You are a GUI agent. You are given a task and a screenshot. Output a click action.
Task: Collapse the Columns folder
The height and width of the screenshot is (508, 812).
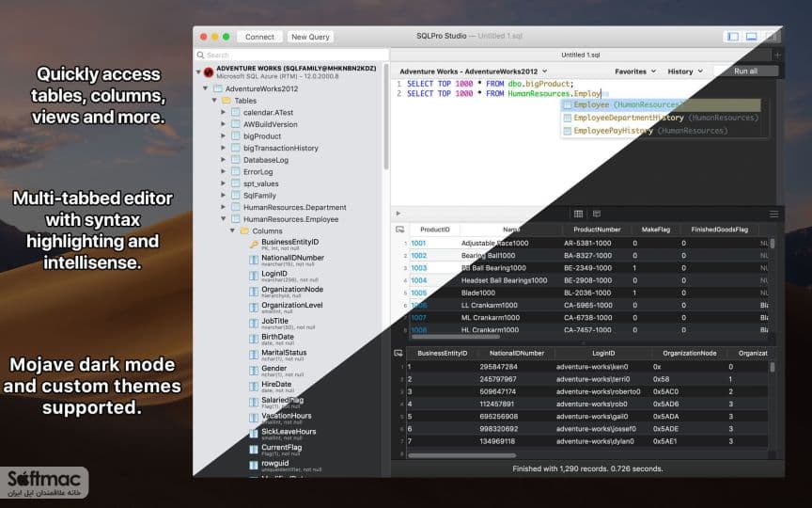(x=232, y=230)
